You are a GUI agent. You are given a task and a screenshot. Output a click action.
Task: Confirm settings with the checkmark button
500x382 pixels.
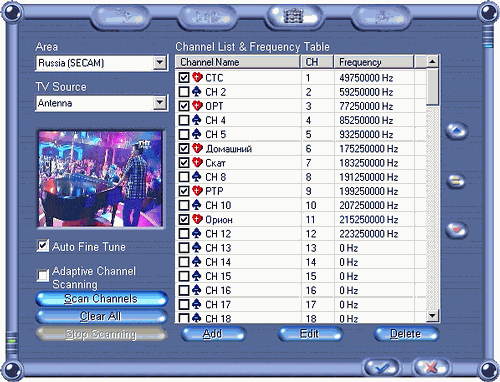coord(382,367)
